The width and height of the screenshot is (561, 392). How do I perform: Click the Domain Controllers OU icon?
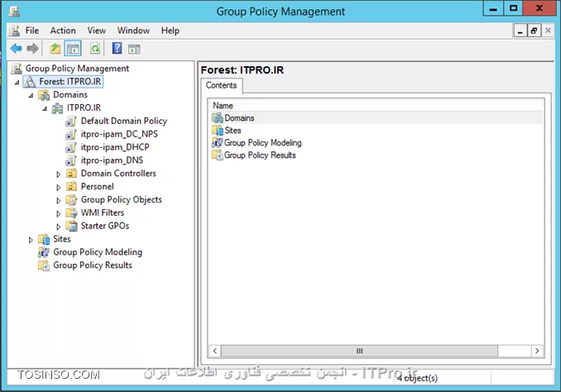71,174
